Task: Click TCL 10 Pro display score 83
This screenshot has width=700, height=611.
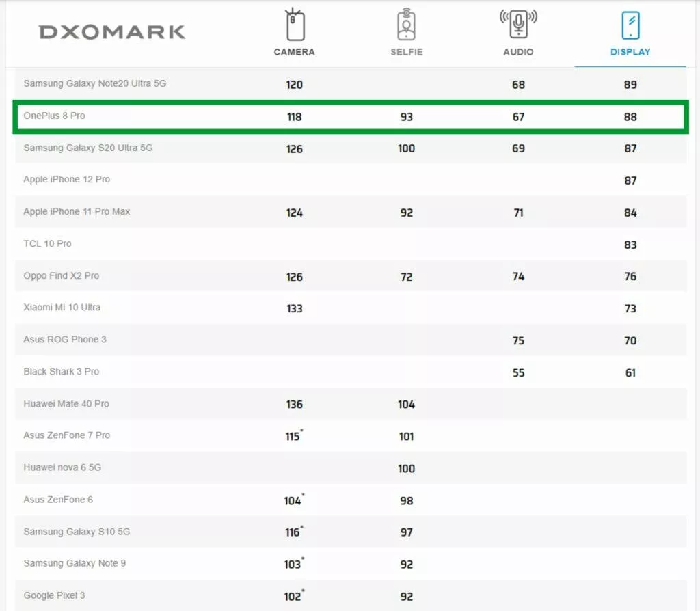Action: (x=630, y=245)
